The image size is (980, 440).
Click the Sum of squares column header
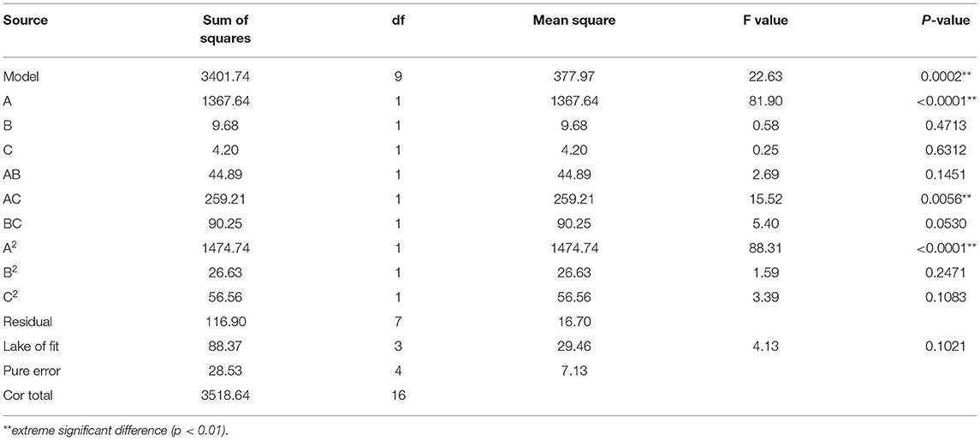point(226,27)
